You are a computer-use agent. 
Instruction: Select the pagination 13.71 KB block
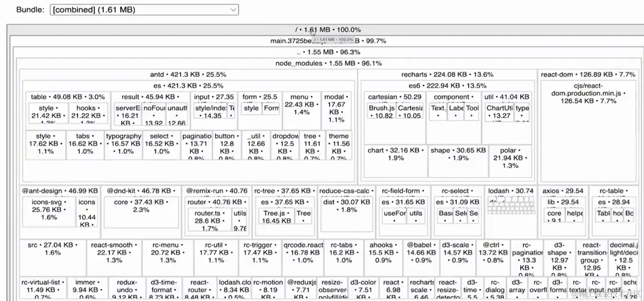pos(197,145)
